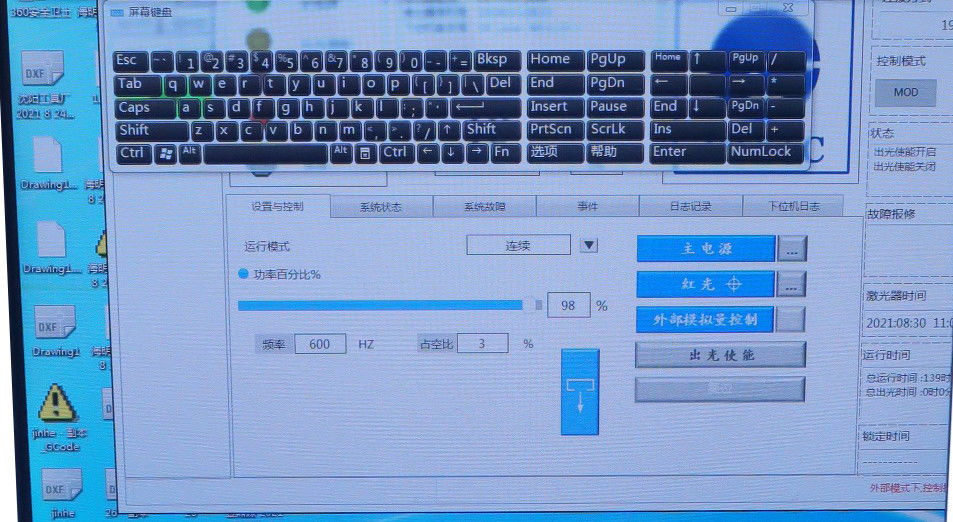Toggle the 红光 red light button
The image size is (953, 522).
click(705, 285)
